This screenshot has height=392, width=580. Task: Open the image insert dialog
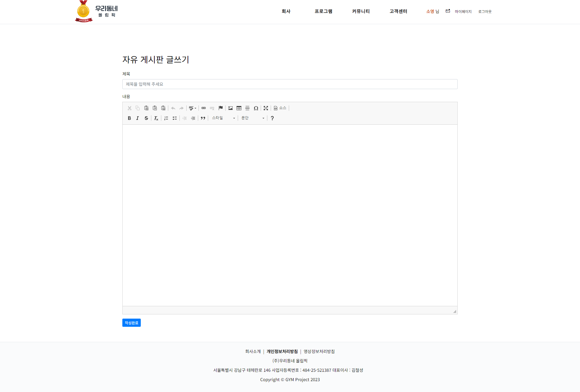[230, 108]
